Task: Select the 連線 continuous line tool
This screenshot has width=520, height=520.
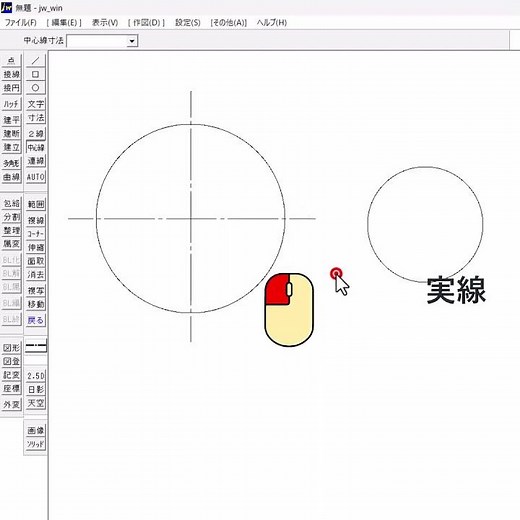Action: [x=36, y=161]
